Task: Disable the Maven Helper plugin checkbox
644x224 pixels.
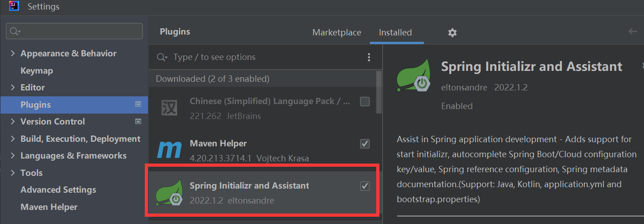Action: [365, 144]
